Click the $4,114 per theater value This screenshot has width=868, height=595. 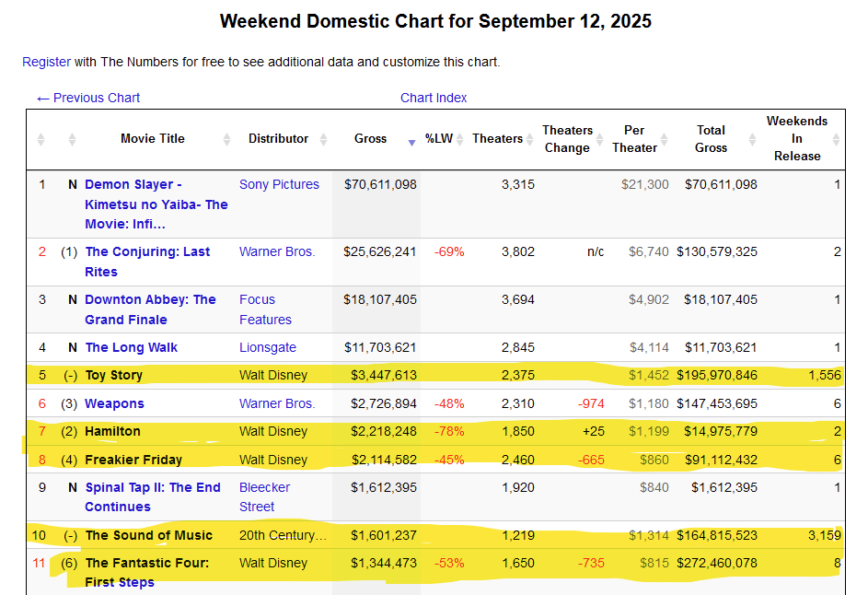649,348
